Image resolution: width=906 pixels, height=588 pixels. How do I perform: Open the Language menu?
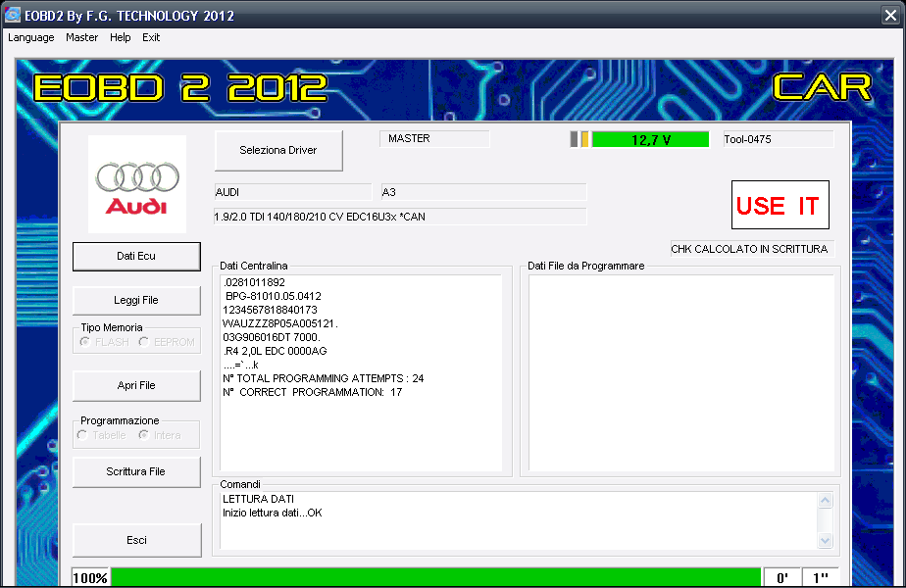coord(31,37)
